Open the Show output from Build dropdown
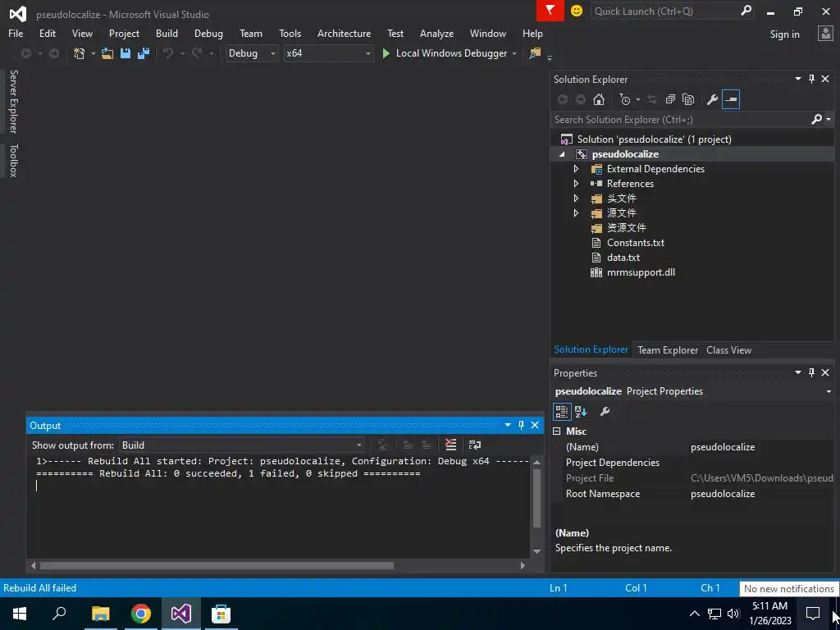This screenshot has width=840, height=630. coord(242,445)
